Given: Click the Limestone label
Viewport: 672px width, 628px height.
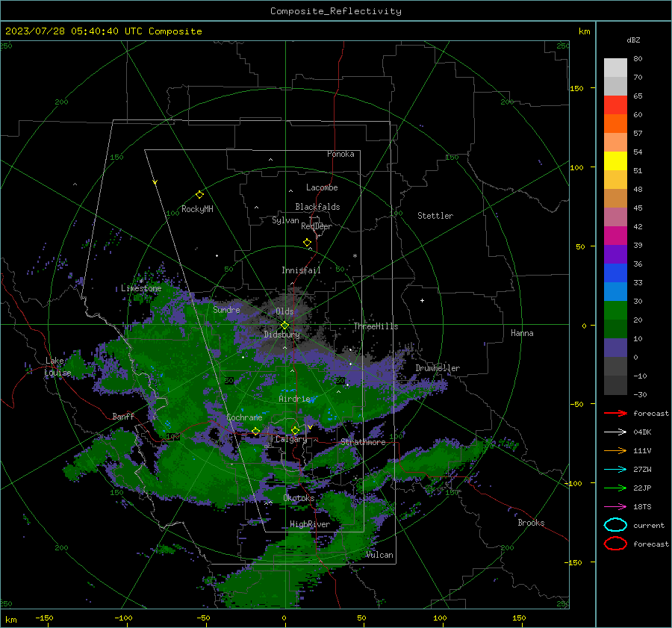Looking at the screenshot, I should point(141,288).
